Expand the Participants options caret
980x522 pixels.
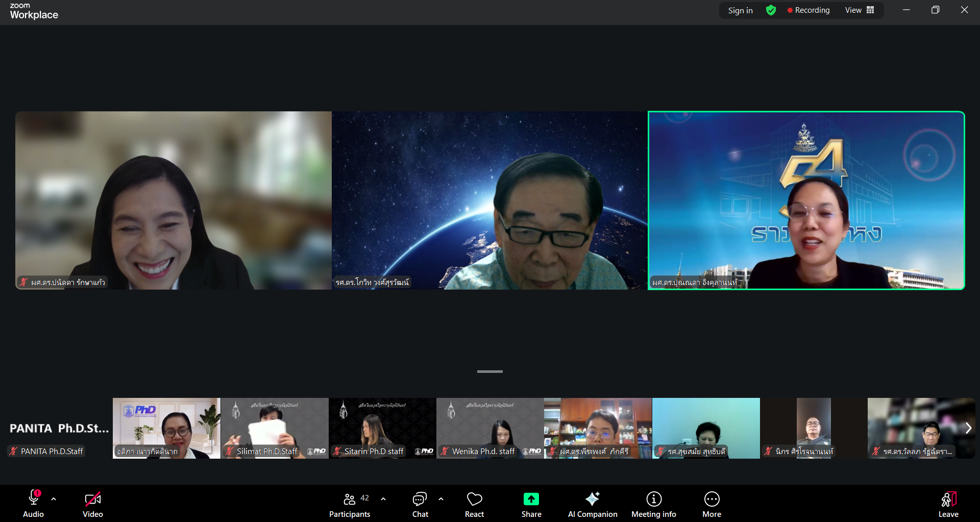(383, 499)
